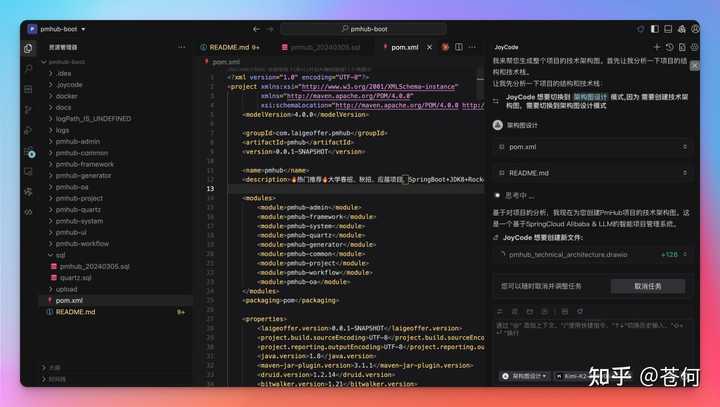Click the chat message input field
The height and width of the screenshot is (407, 720).
pos(591,344)
